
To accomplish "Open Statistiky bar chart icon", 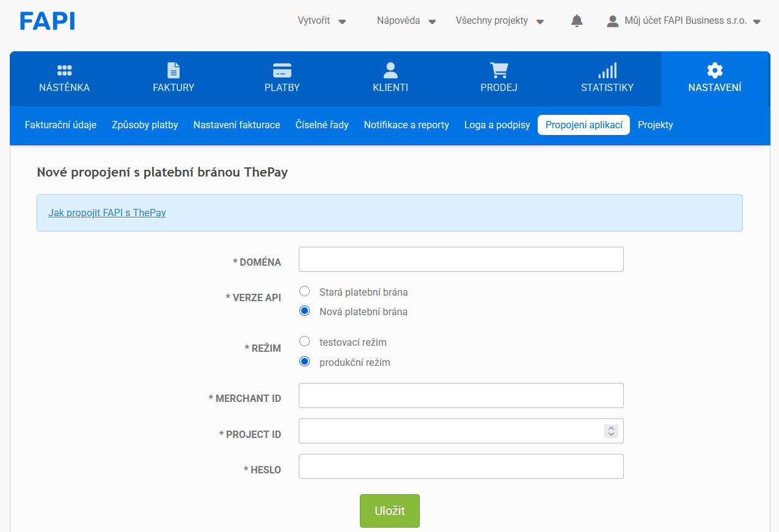I will coord(607,70).
